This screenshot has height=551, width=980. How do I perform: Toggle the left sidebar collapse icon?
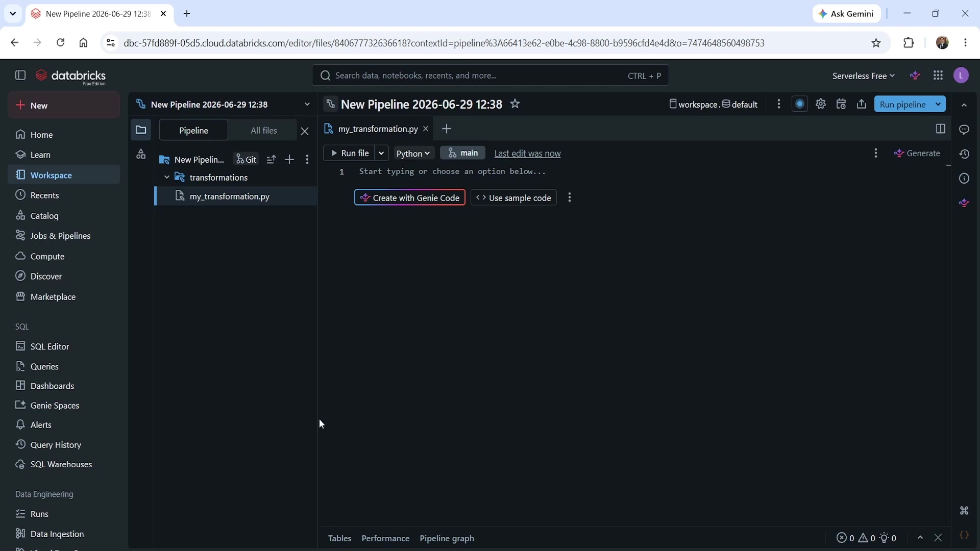20,76
